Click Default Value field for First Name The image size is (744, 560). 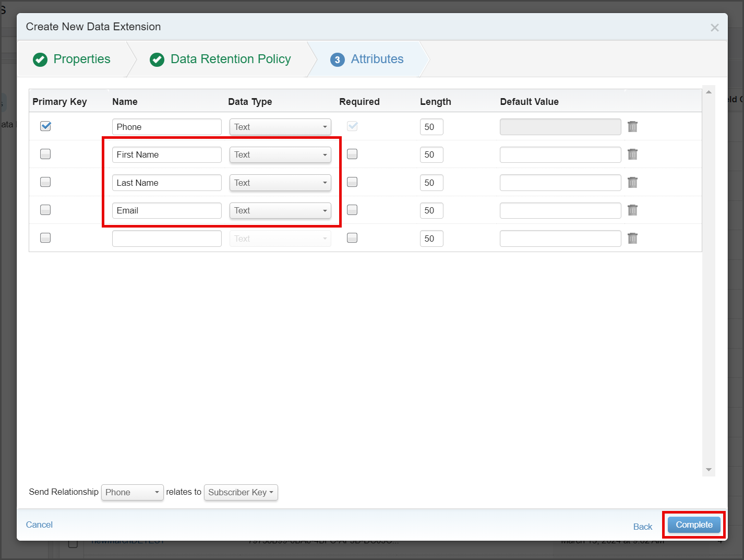[560, 154]
